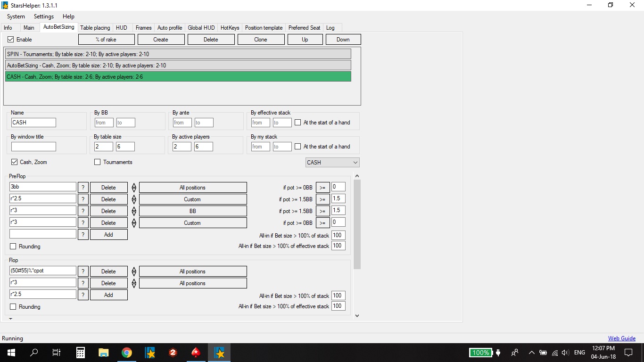Image resolution: width=644 pixels, height=362 pixels.
Task: Click reorder arrows beside the 3bb preflop row
Action: click(x=134, y=188)
